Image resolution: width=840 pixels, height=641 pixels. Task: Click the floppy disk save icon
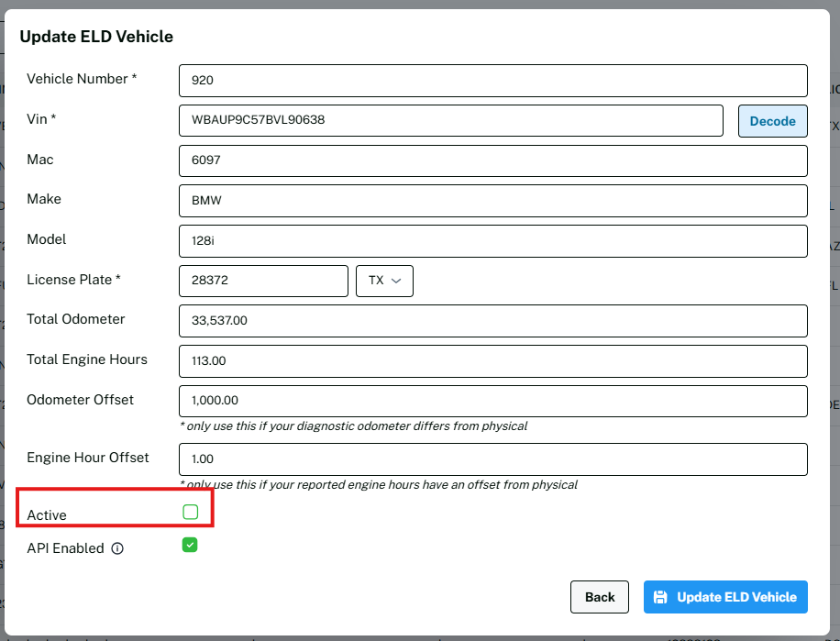pos(660,597)
